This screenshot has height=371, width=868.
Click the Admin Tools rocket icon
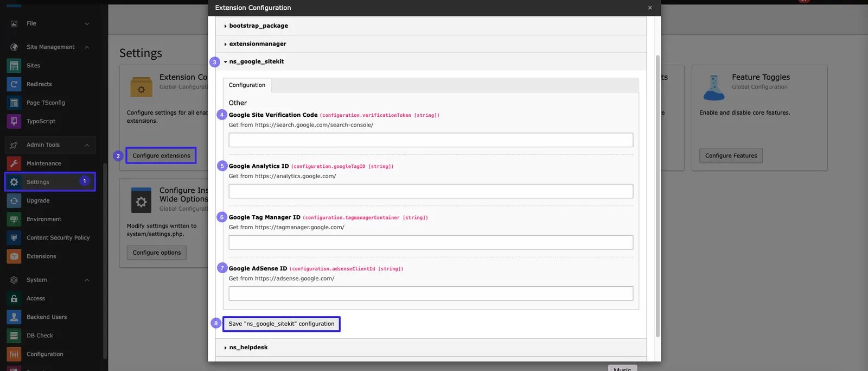14,145
